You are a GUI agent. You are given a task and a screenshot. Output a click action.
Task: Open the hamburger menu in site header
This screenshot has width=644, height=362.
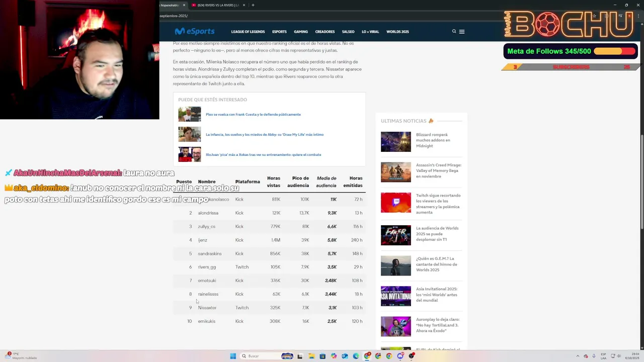coord(462,32)
